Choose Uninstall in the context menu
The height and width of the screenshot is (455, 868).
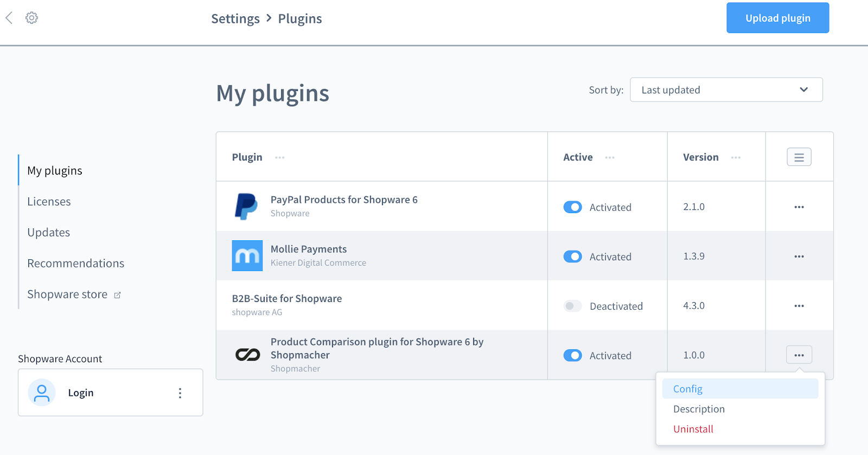tap(740, 429)
